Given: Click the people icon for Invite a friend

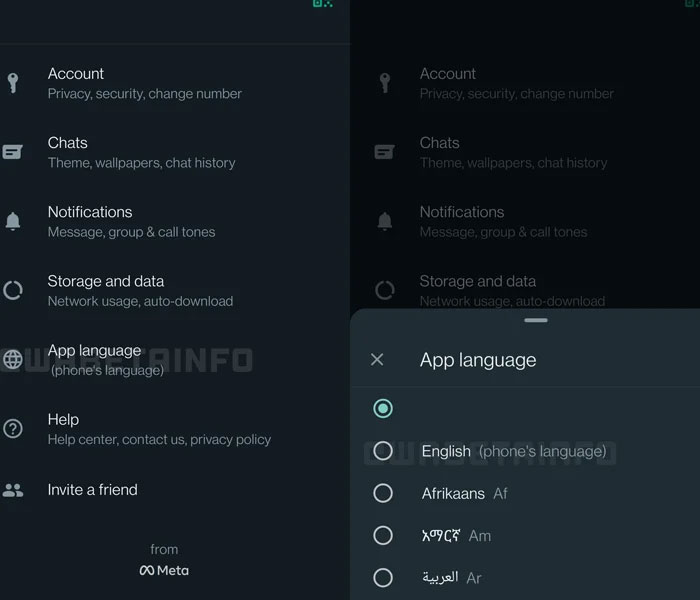Looking at the screenshot, I should [13, 490].
